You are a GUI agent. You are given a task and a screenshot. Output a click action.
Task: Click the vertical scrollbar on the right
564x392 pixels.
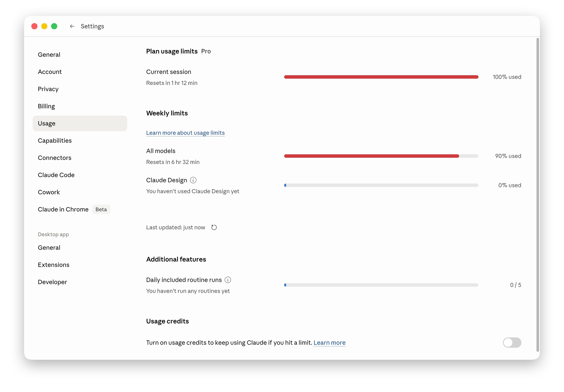[538, 195]
